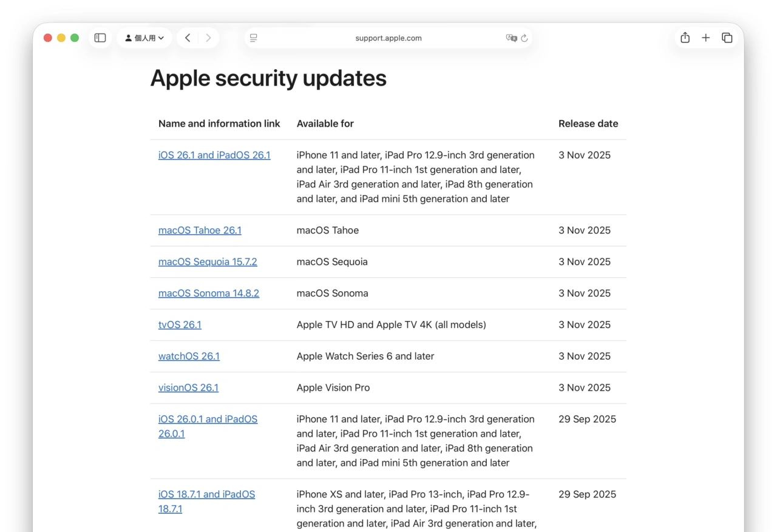Open the iOS 26.0.1 and iPadOS 26.0.1 link
Image resolution: width=777 pixels, height=532 pixels.
pos(208,419)
